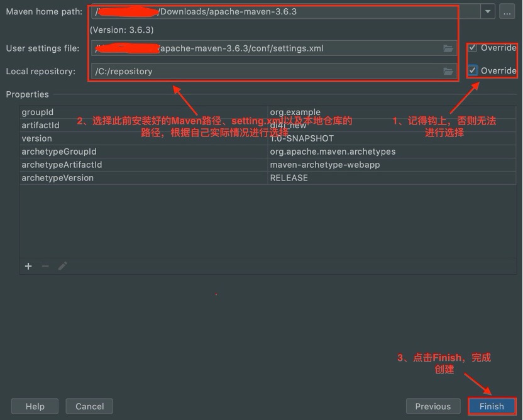The image size is (523, 420).
Task: Select the version property name cell
Action: tap(144, 138)
